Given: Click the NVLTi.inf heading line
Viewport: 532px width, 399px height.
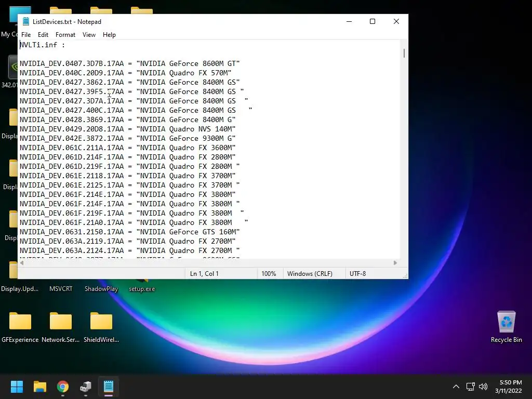Looking at the screenshot, I should tap(42, 45).
